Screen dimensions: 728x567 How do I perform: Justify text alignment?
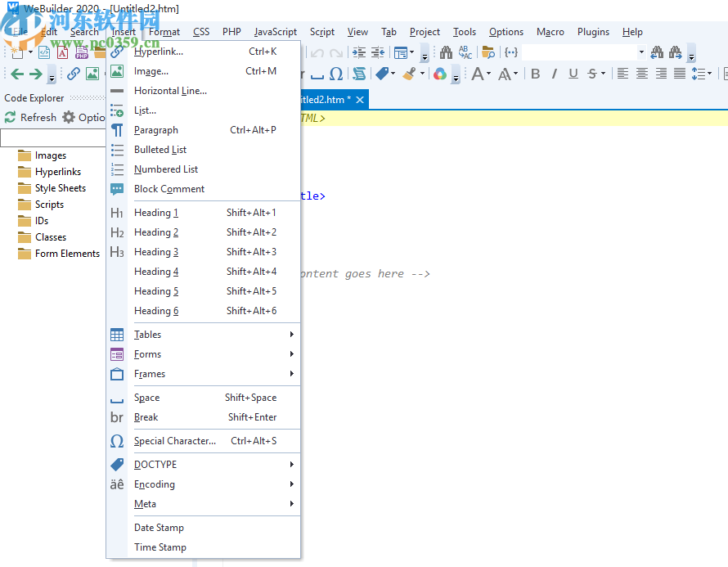click(680, 74)
